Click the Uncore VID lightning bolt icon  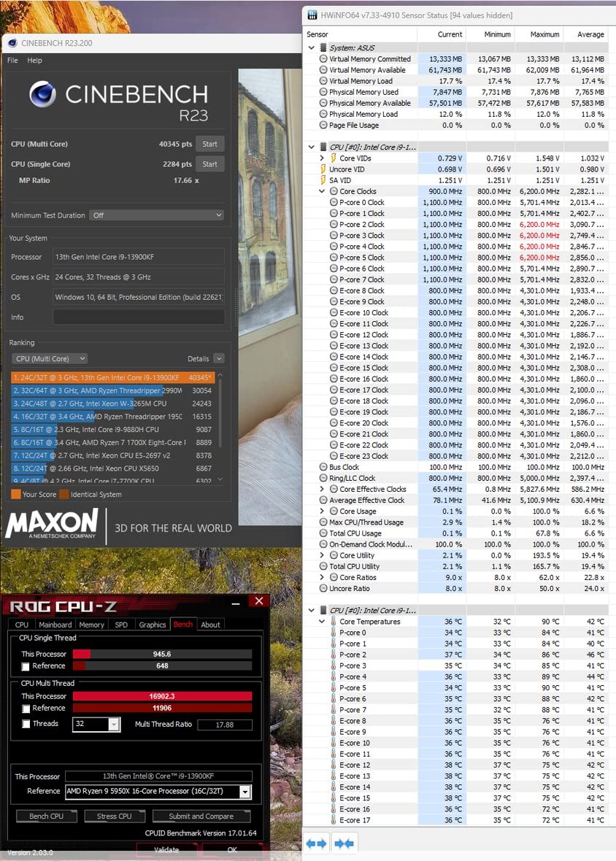(x=323, y=169)
